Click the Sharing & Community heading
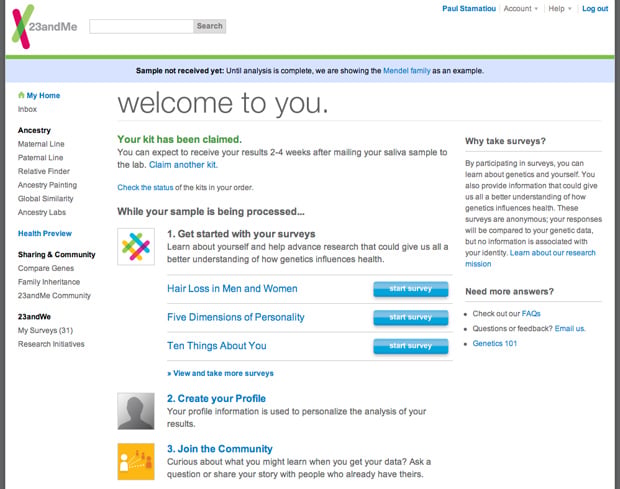This screenshot has height=489, width=620. point(57,255)
